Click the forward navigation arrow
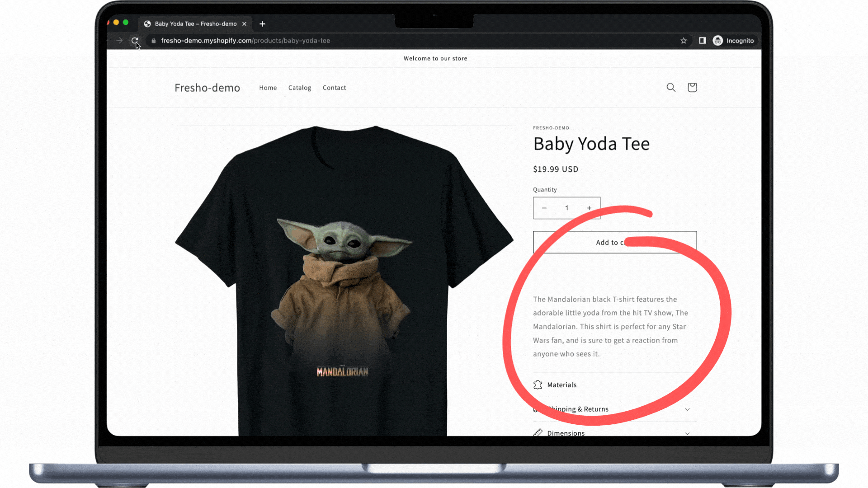868x488 pixels. (x=119, y=41)
